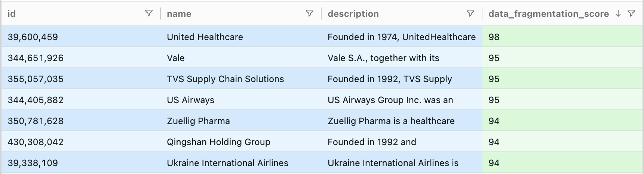Click TVS Supply Chain Solutions cell
This screenshot has width=644, height=174.
point(225,79)
